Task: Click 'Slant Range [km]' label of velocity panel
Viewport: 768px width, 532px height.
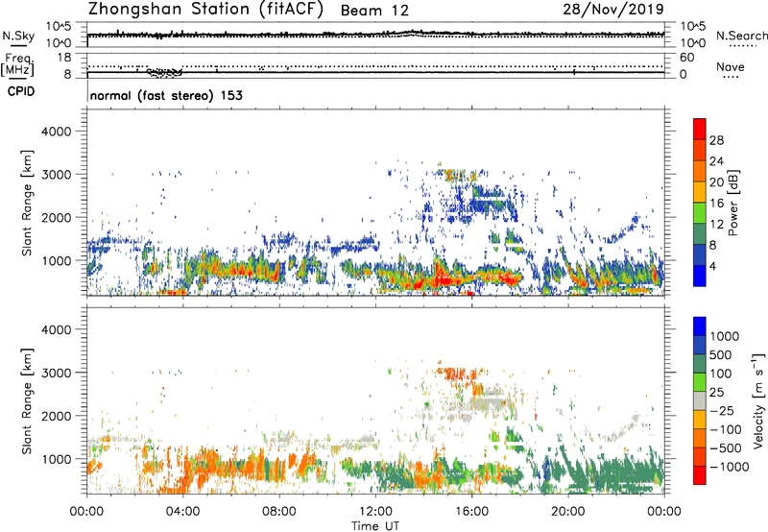Action: pyautogui.click(x=27, y=400)
